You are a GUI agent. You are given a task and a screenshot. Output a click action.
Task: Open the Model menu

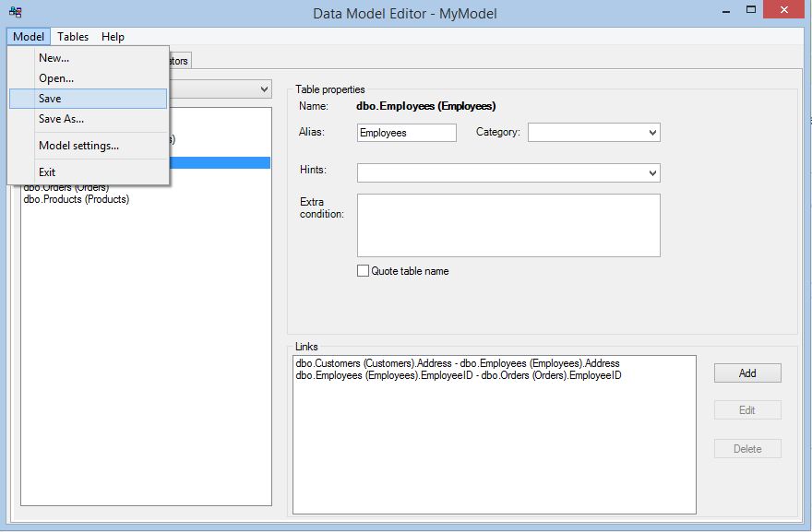click(x=27, y=37)
